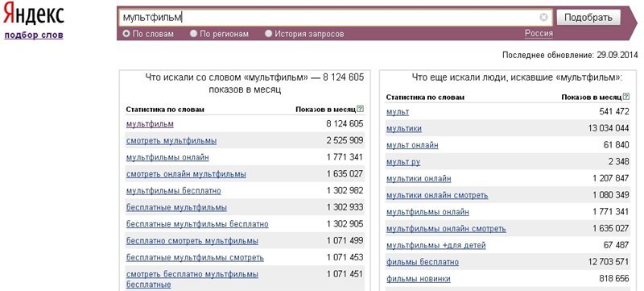Open the 'смотреть мультфильмы' keyword link
Viewport: 644px width, 291px height.
click(x=171, y=141)
